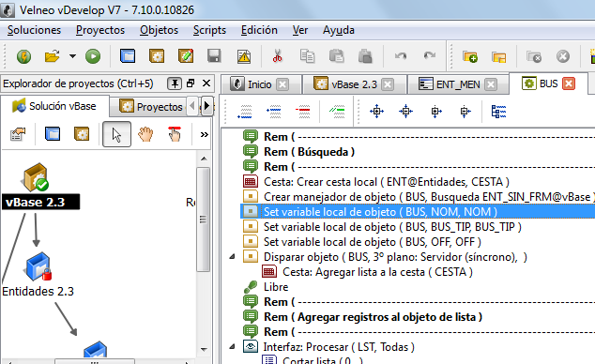Click the undo arrow icon
595x364 pixels.
click(401, 56)
